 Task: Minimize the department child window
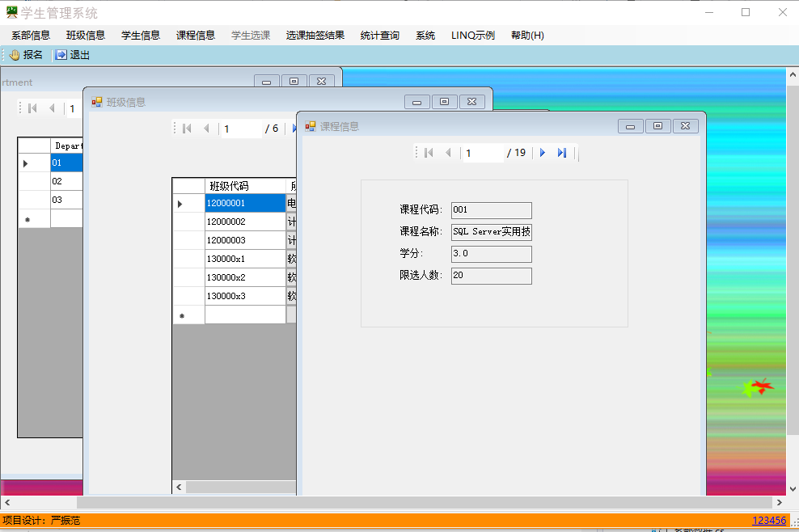point(267,82)
